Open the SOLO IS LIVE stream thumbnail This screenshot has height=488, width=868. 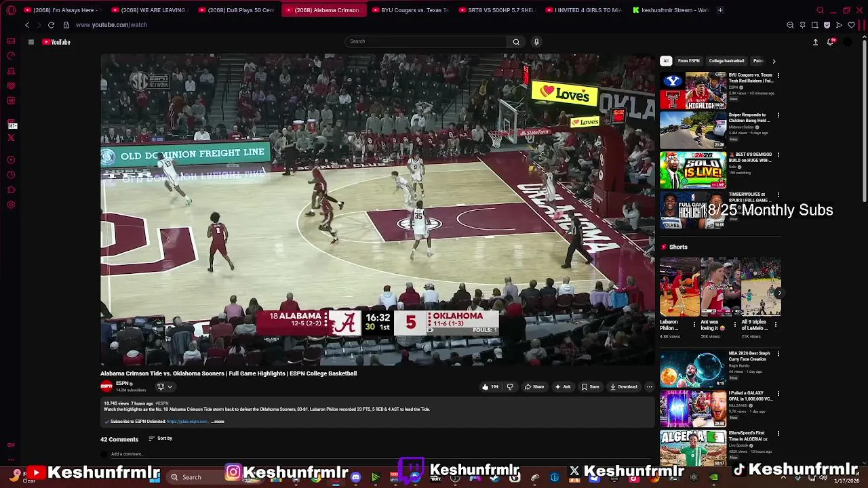[692, 169]
